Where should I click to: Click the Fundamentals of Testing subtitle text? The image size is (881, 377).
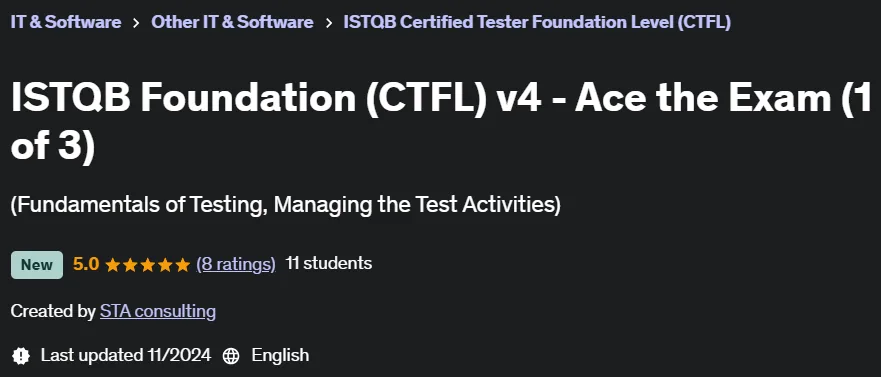(x=285, y=205)
